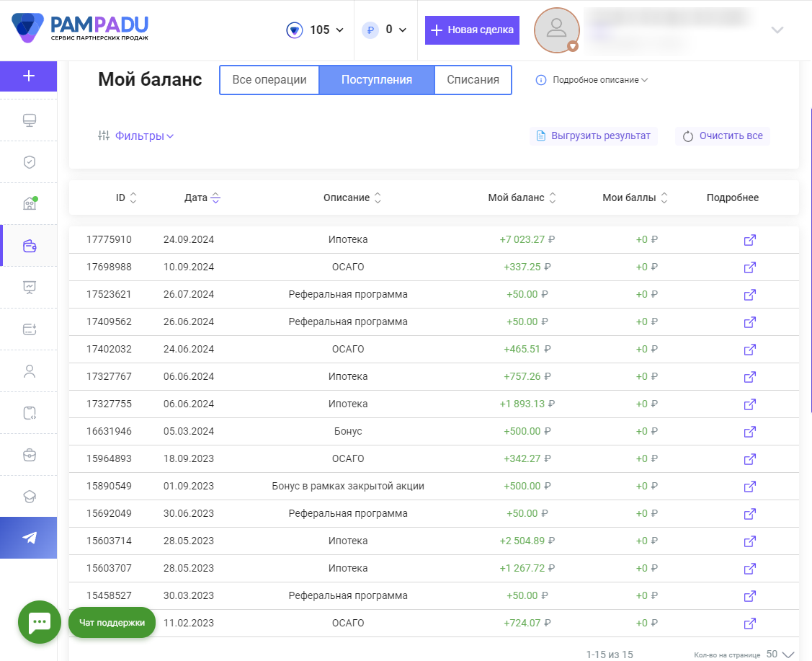Open details link for Бонус 05.03.2024 row

pyautogui.click(x=749, y=432)
